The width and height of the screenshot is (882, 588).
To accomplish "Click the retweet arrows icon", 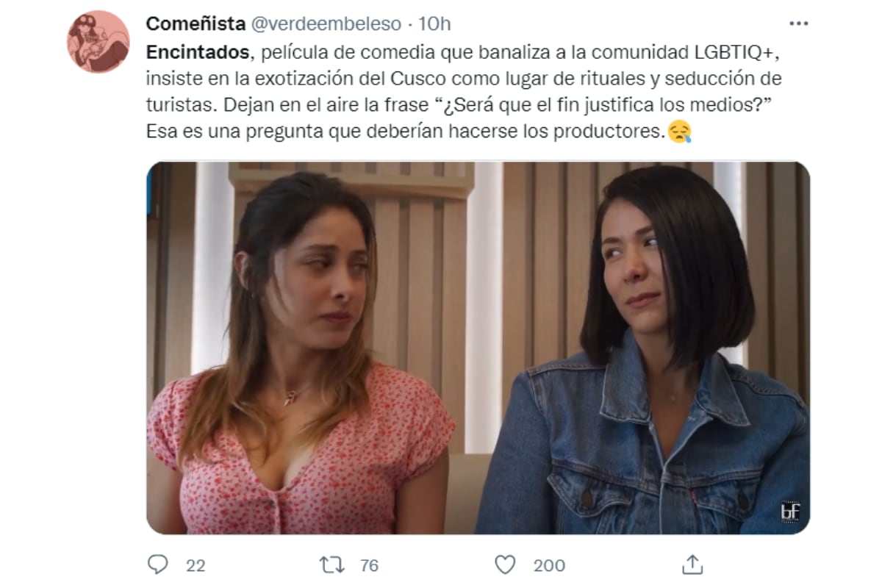I will pos(332,564).
